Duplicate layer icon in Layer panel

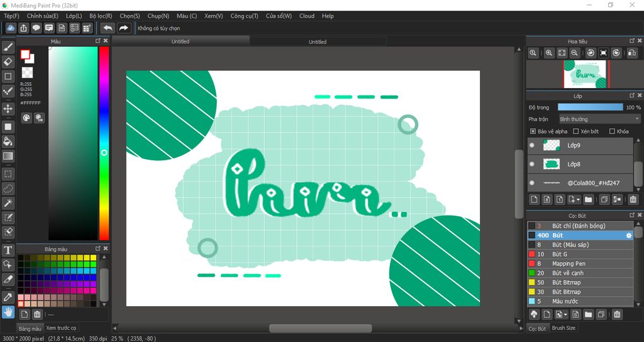[x=604, y=199]
